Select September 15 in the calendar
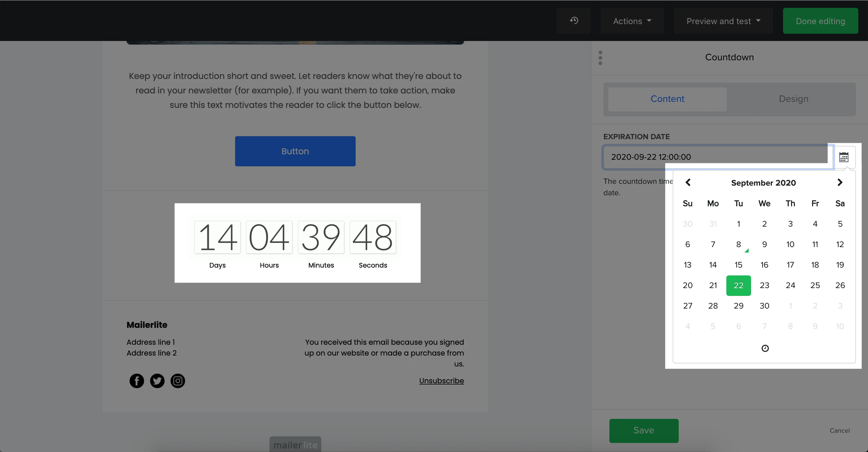Screen dimensions: 868x452 point(738,265)
